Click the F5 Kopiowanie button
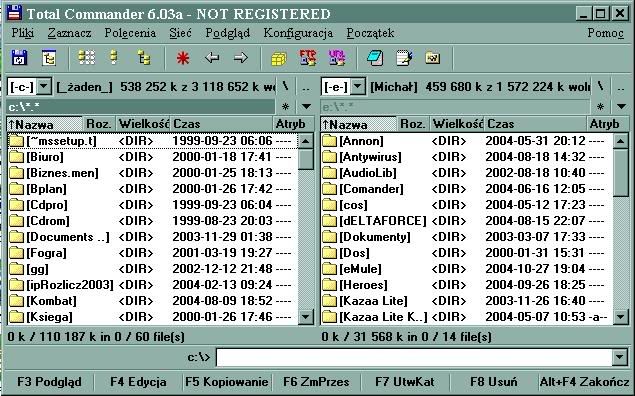635x396 pixels. click(227, 382)
